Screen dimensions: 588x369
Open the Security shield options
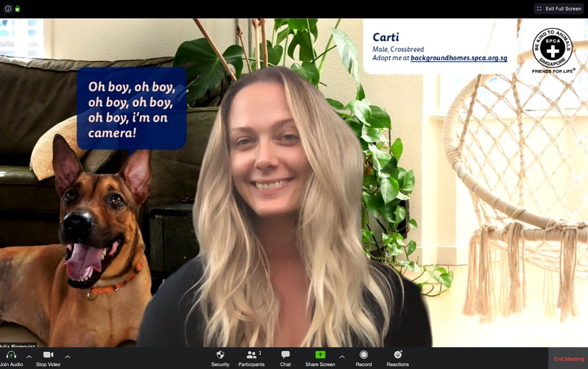tap(220, 355)
